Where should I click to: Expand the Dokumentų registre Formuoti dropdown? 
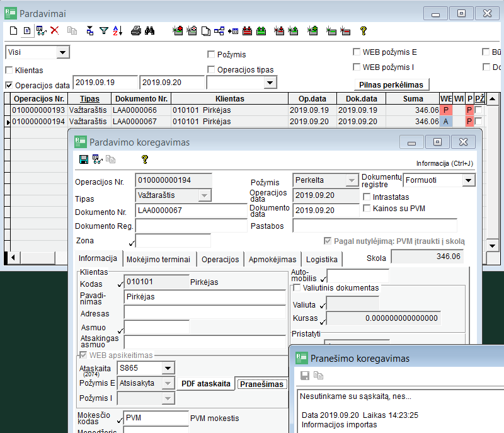point(468,180)
